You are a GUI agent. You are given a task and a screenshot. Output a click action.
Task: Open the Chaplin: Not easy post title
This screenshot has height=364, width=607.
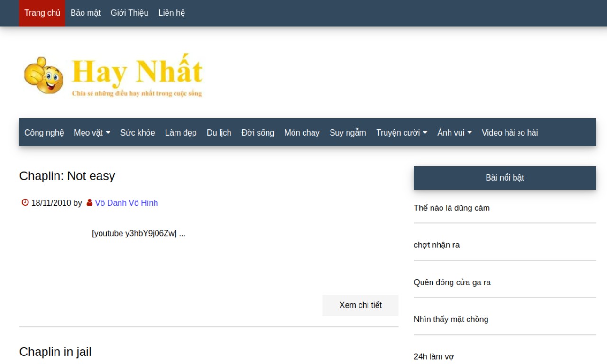67,176
